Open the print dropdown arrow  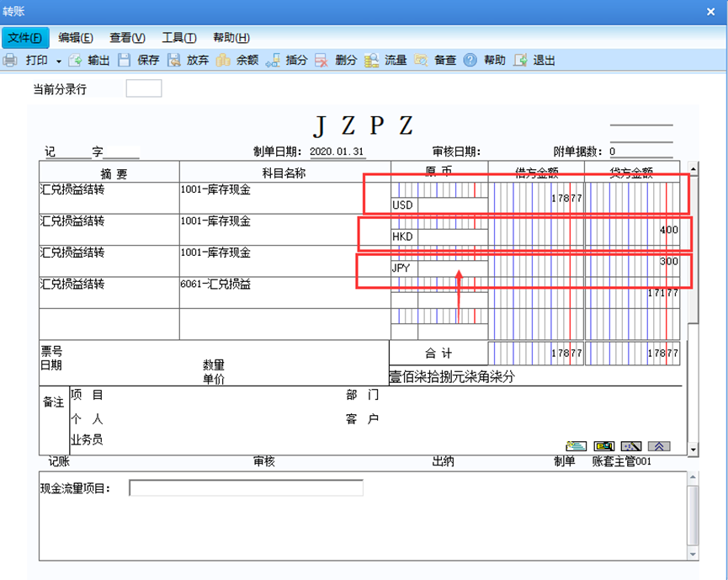click(x=59, y=61)
